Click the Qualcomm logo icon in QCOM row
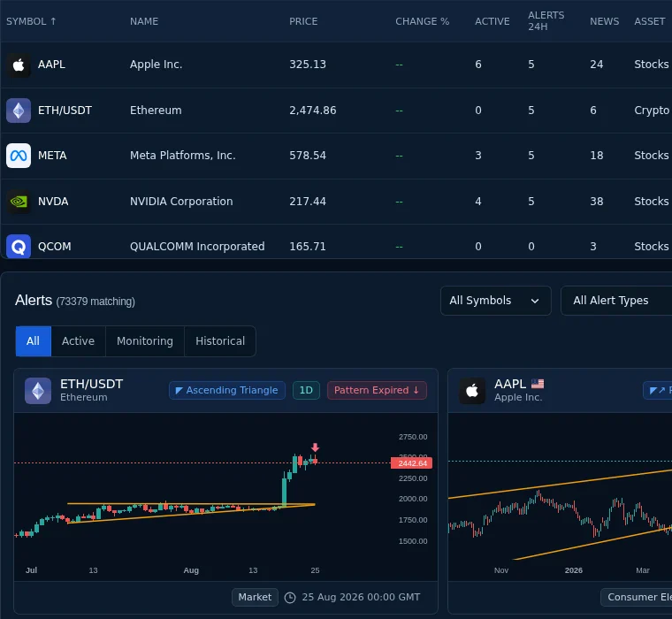This screenshot has width=672, height=619. 19,247
